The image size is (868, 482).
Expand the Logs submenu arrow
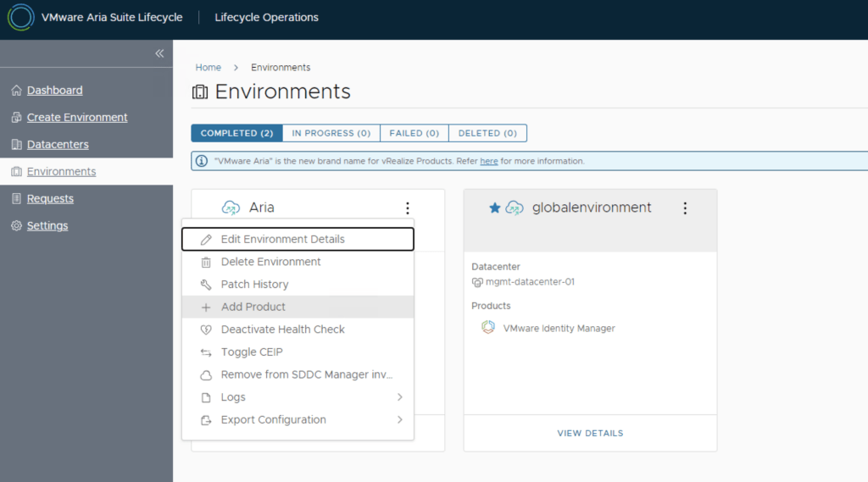click(399, 397)
